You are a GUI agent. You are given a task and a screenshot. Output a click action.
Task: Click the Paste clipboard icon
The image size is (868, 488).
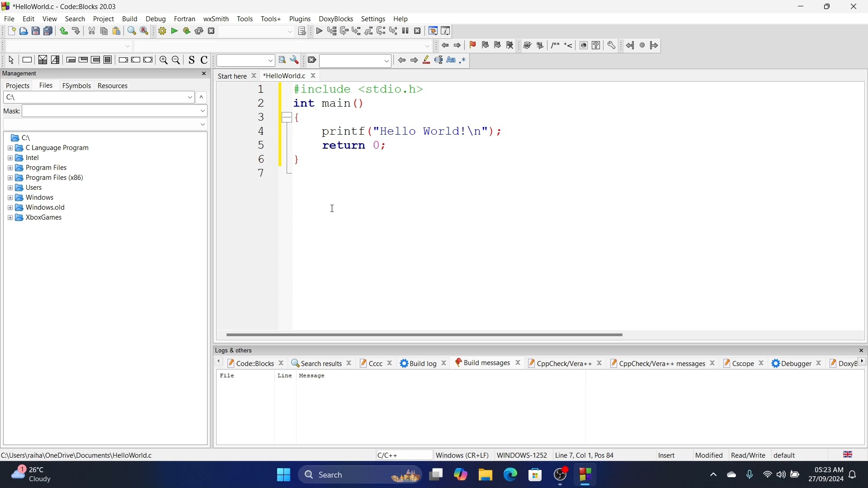pyautogui.click(x=117, y=32)
